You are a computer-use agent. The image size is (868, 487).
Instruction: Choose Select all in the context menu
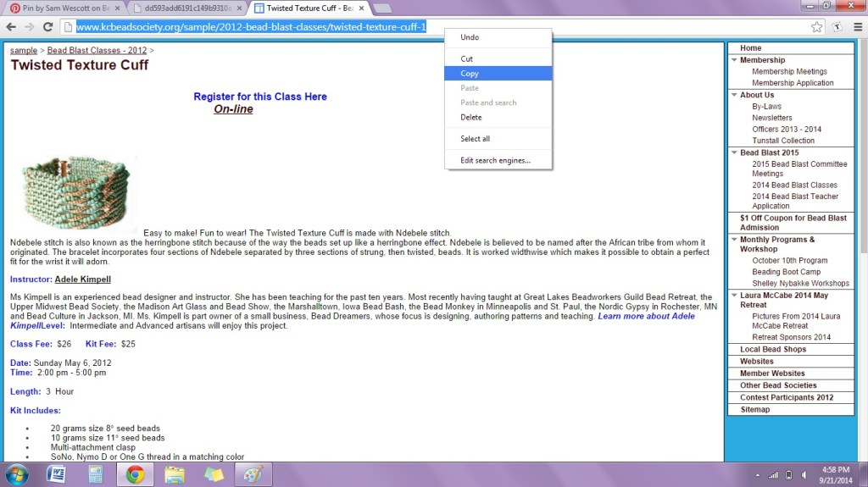click(475, 139)
